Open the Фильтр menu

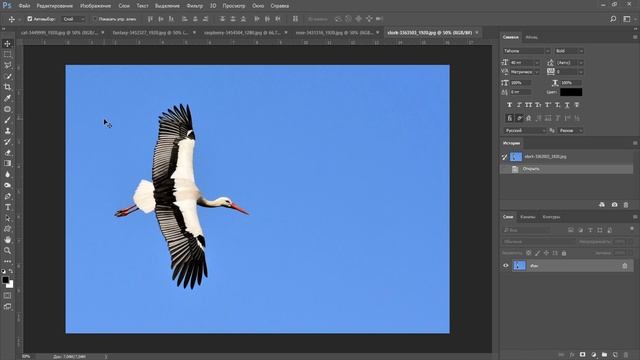195,6
